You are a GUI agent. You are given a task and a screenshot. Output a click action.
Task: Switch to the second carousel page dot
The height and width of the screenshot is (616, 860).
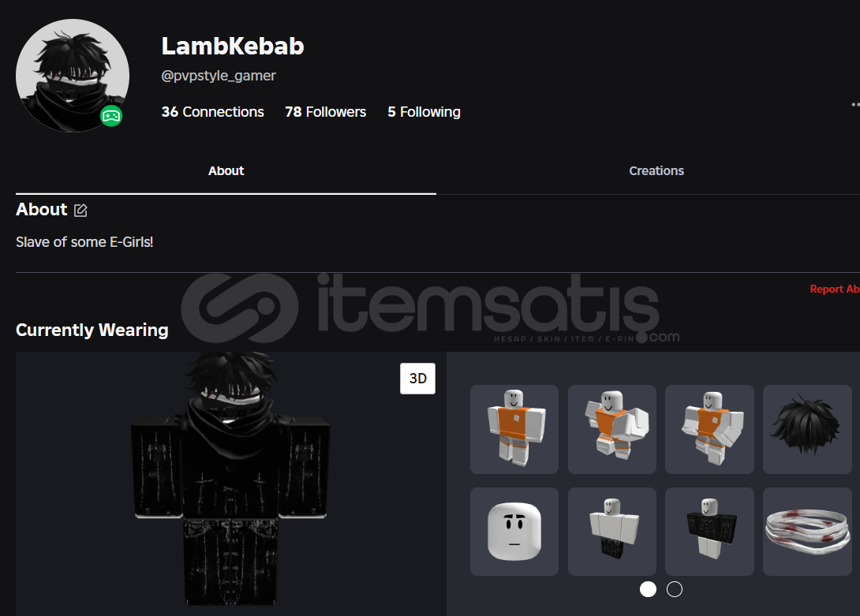[x=675, y=589]
